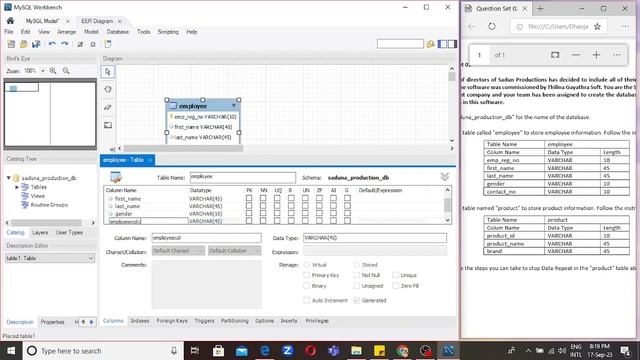Open Chrome from the taskbar
Screen dimensions: 640x360
click(x=402, y=351)
